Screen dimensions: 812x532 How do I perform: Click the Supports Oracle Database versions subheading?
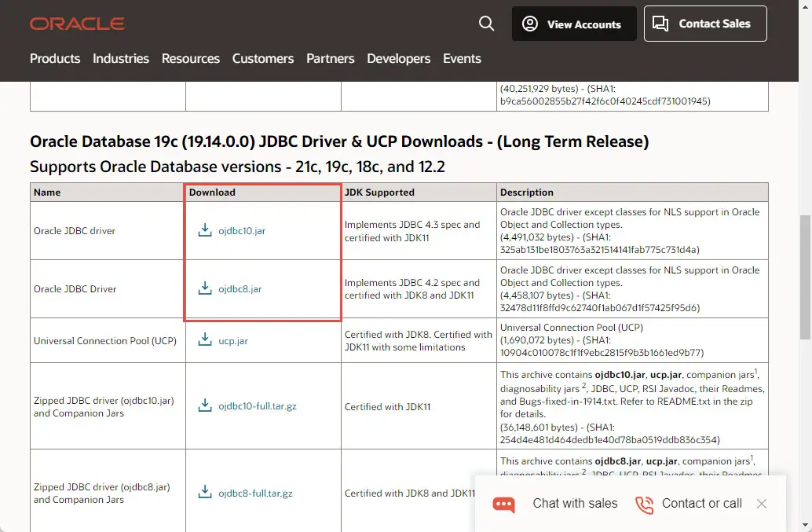click(x=237, y=167)
